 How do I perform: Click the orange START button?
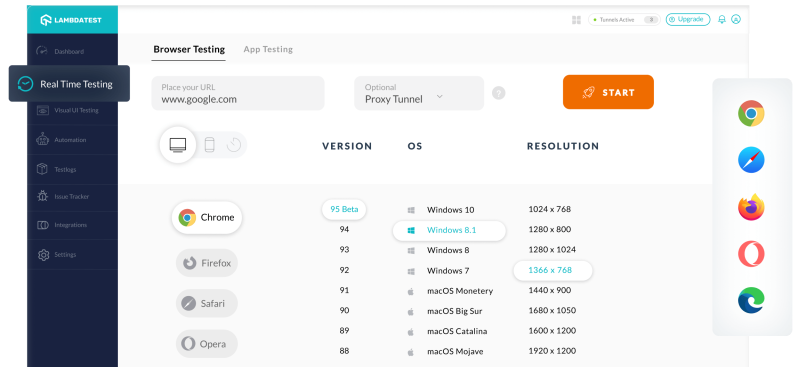(608, 92)
